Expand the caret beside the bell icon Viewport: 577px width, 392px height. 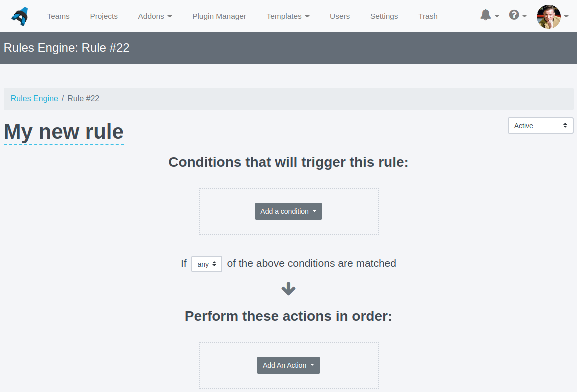point(497,16)
